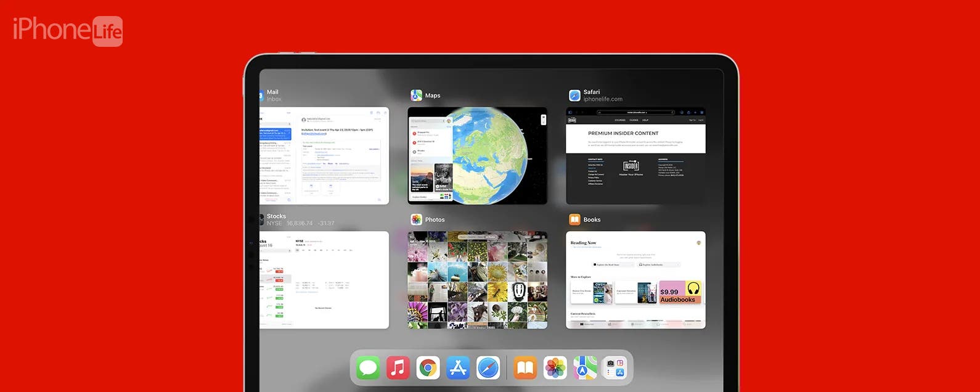The image size is (980, 392).
Task: Open the Books app in dock
Action: [x=525, y=368]
